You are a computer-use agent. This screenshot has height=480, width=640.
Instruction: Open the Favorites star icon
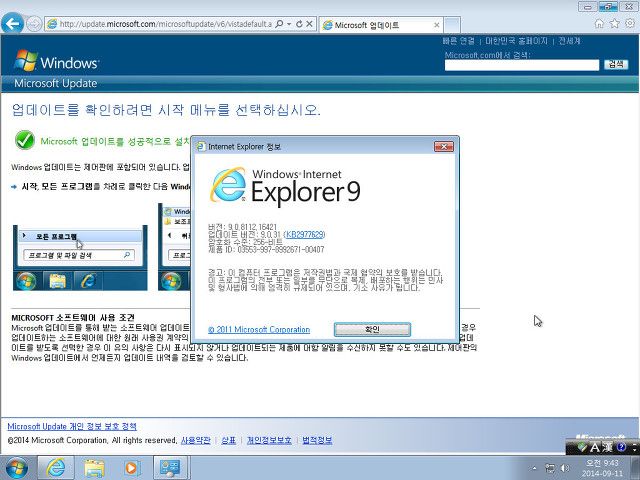coord(614,24)
